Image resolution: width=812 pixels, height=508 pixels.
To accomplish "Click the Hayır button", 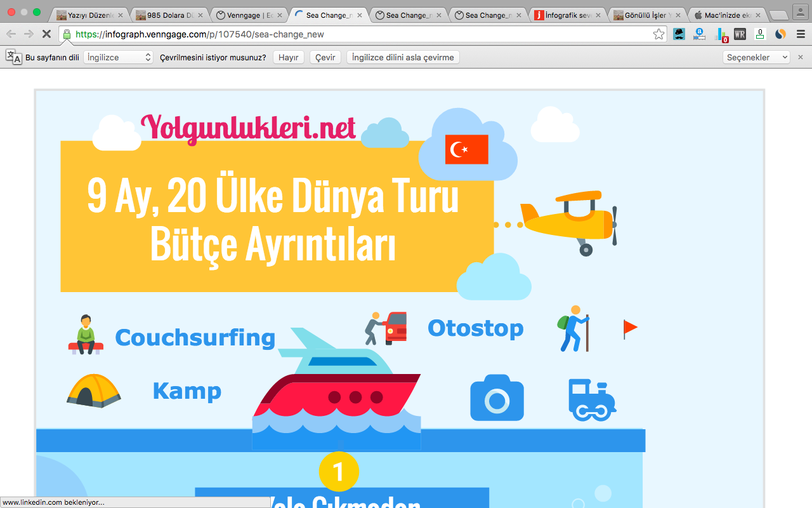I will [289, 57].
